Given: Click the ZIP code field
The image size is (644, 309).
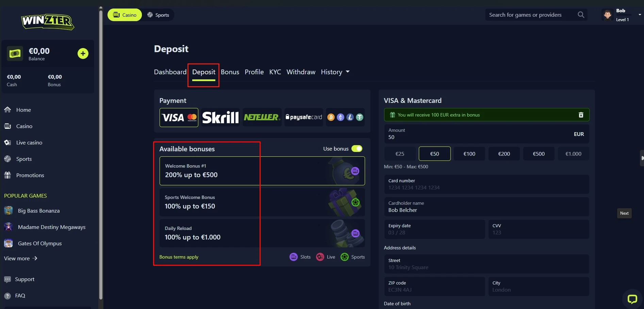Looking at the screenshot, I should [434, 287].
